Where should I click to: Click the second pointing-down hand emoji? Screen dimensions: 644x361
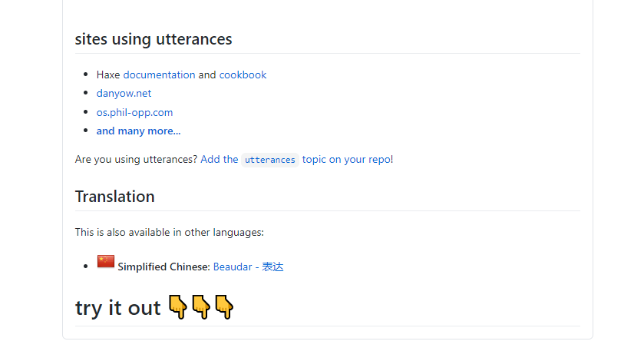pos(201,306)
